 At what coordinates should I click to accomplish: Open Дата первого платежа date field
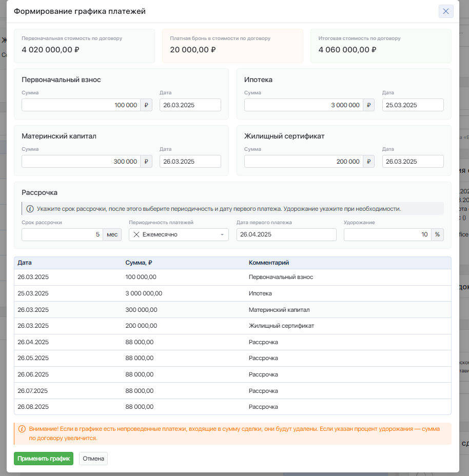(286, 234)
